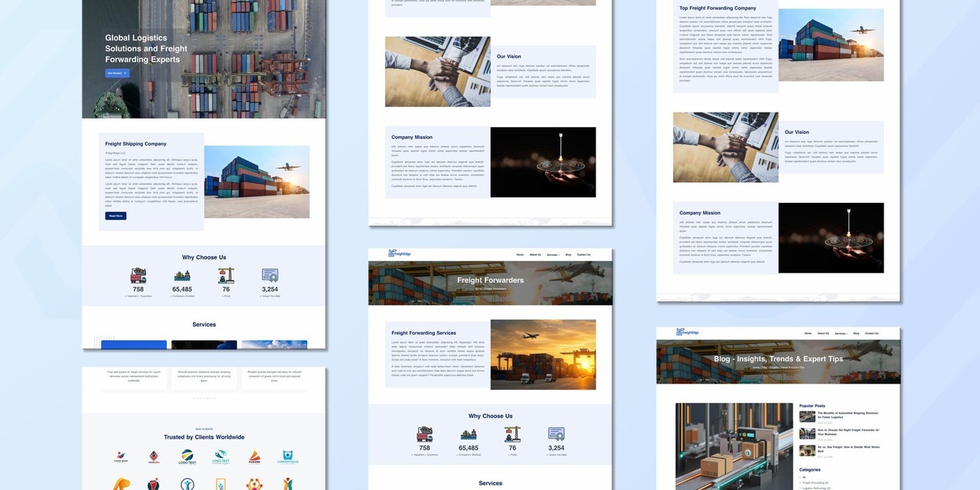Click the crane icon above 76 on home page

coord(226,276)
